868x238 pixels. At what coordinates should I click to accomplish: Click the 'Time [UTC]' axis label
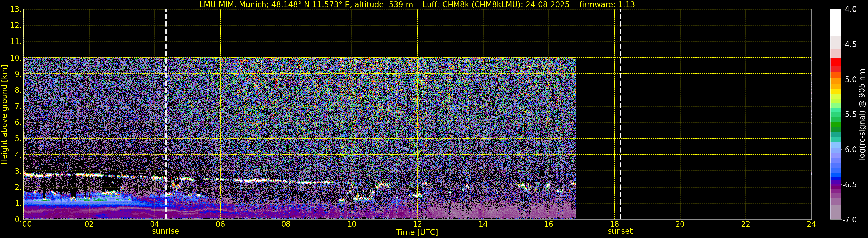click(x=417, y=232)
